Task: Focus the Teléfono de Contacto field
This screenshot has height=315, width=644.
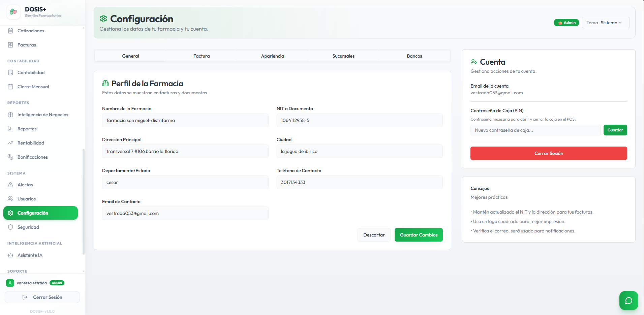Action: pos(360,182)
